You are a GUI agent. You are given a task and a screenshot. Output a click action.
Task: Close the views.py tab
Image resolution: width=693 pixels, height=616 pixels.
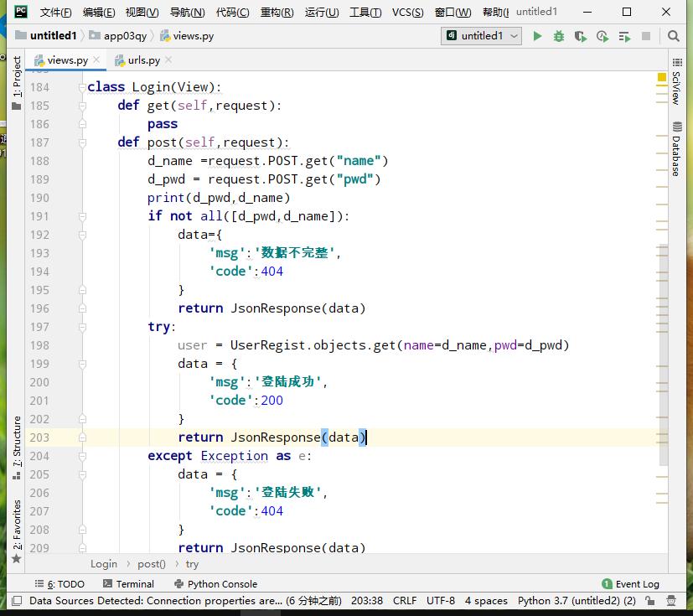(x=96, y=60)
